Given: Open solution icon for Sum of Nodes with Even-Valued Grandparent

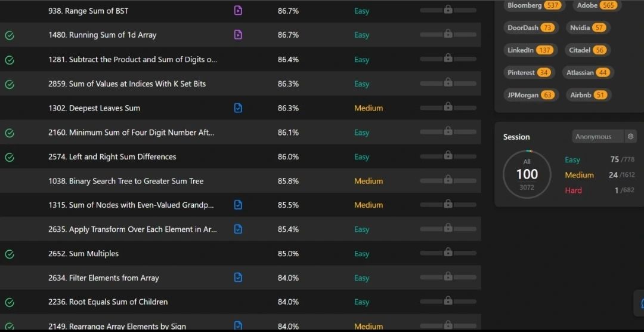Looking at the screenshot, I should click(238, 204).
